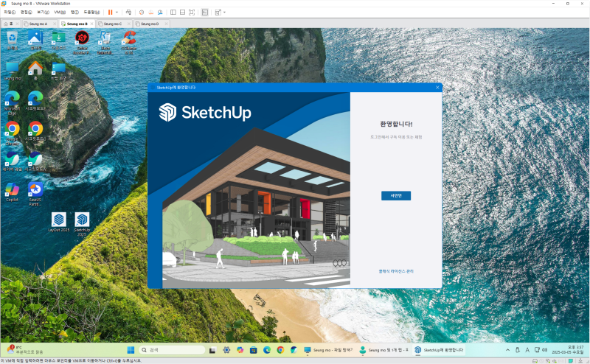Expand the stretch guest dropdown arrow
Screen dimensions: 590x364
point(224,13)
